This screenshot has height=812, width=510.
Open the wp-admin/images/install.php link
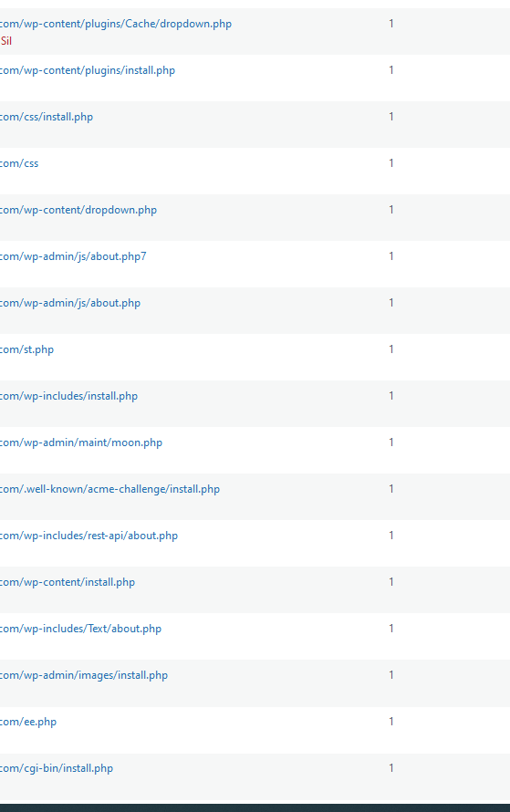point(84,676)
